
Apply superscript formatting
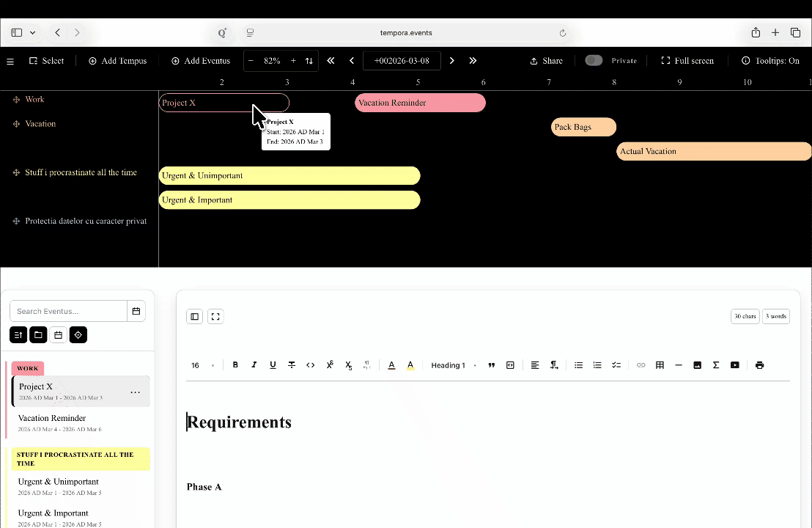coord(329,364)
